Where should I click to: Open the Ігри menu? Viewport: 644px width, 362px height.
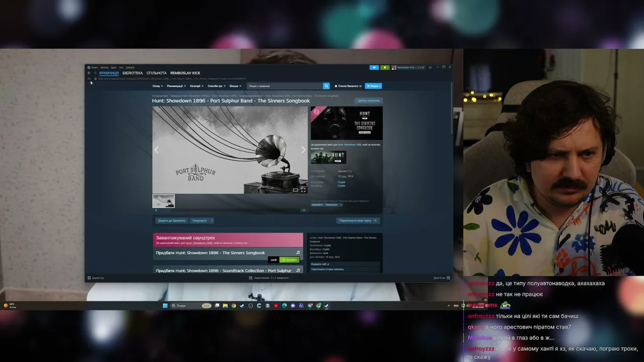121,67
